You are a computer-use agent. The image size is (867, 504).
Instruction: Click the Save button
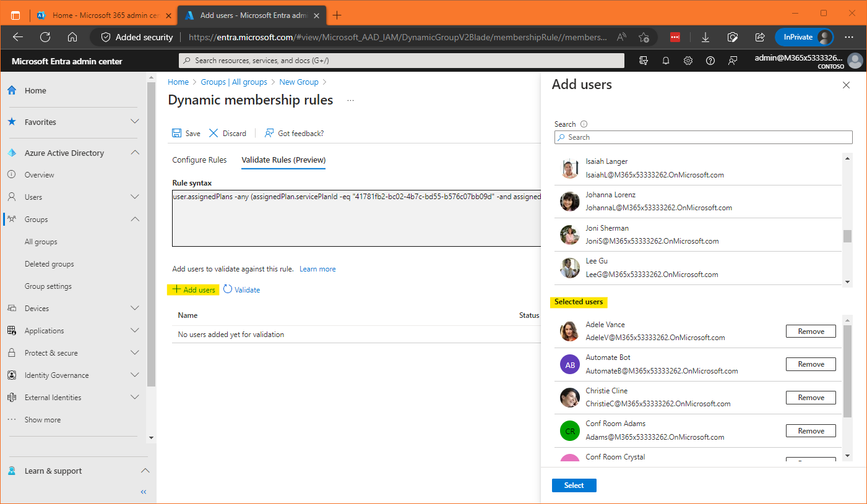click(x=186, y=133)
